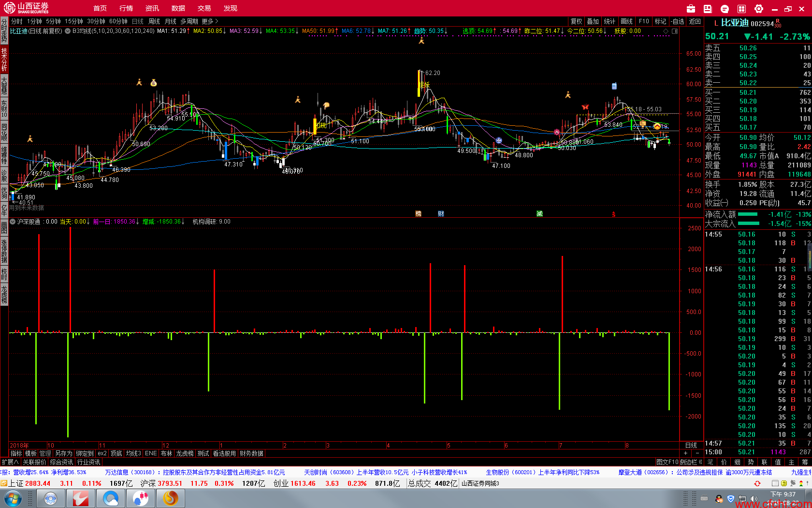Zoom out the chart with the minus button

click(x=697, y=453)
